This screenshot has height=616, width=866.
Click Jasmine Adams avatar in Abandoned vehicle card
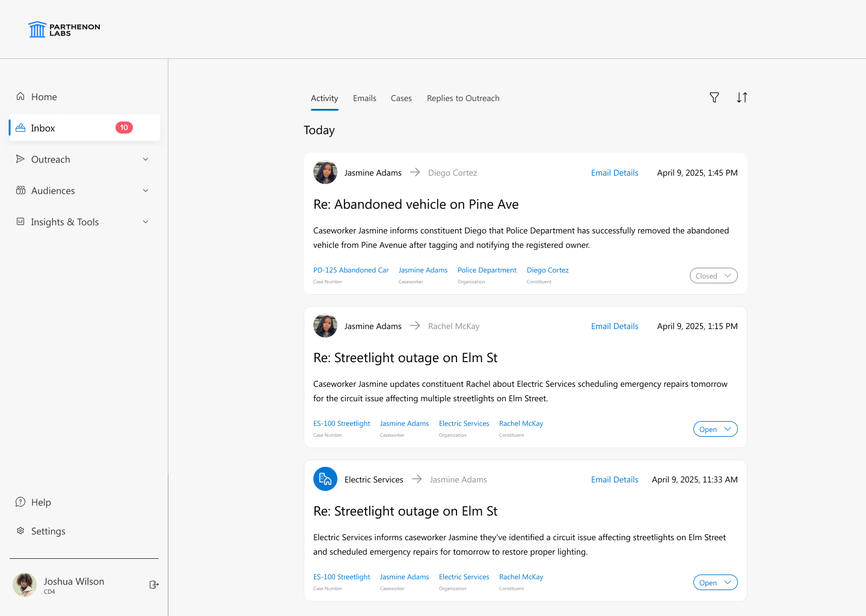click(x=325, y=173)
